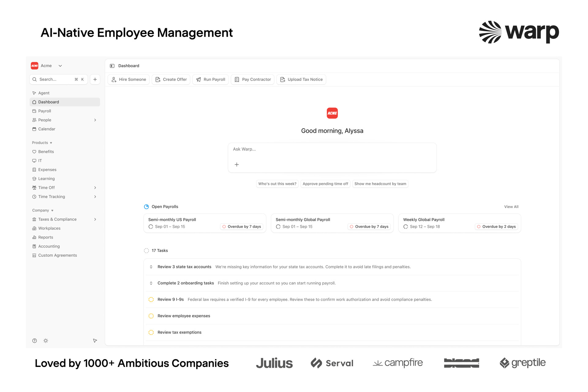Open the Review tax exemptions task
Screen dimensions: 588x392
332,333
